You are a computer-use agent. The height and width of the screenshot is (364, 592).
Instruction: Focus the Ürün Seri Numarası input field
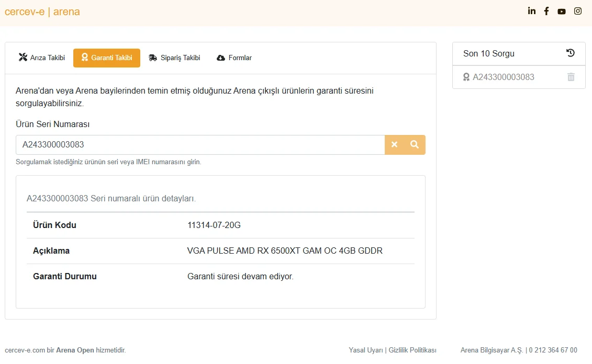coord(200,144)
